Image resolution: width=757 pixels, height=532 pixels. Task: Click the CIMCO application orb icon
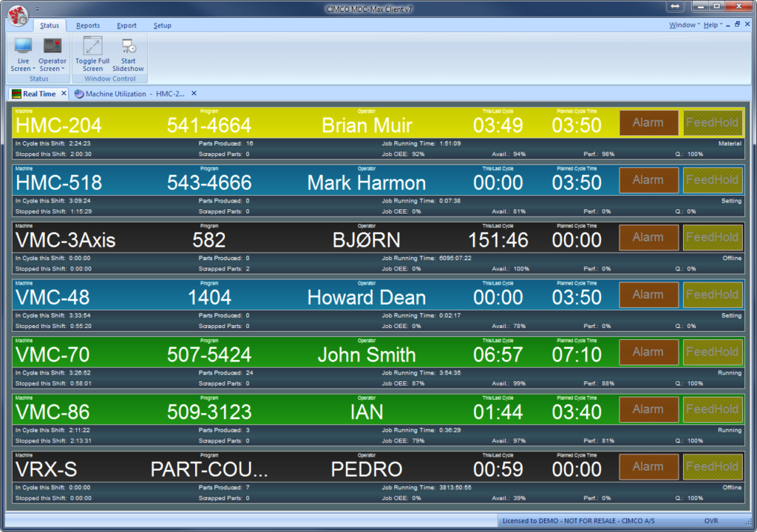click(18, 15)
